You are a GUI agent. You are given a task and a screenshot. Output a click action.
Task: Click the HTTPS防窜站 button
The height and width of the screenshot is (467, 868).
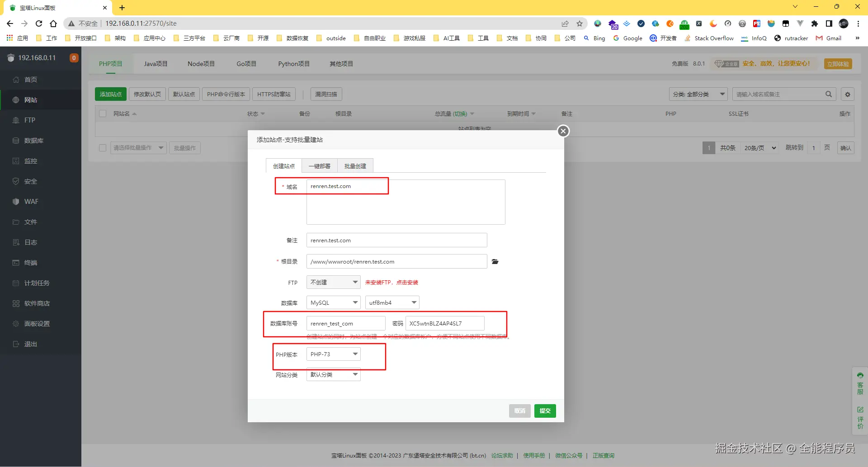click(x=274, y=94)
